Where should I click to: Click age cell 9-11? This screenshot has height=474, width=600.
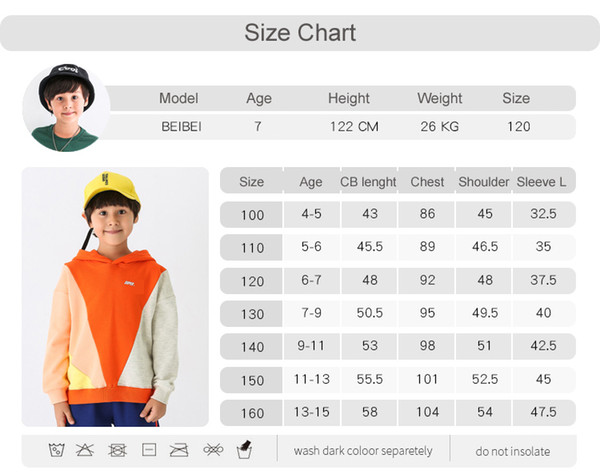click(311, 346)
